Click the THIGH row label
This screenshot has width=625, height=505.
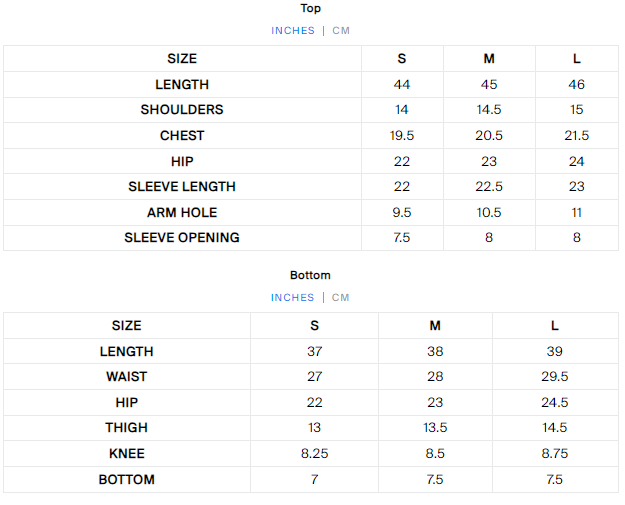point(127,428)
